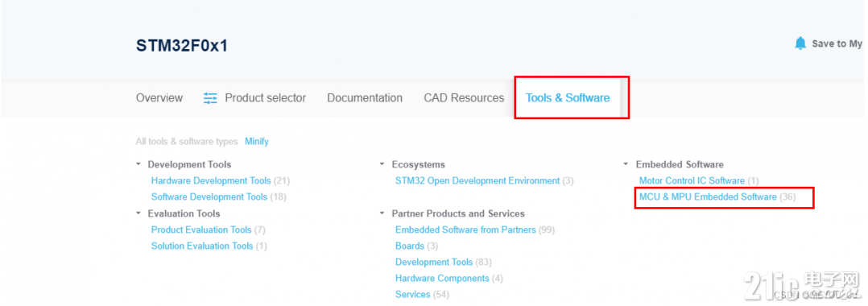
Task: Click the bell notification icon
Action: [800, 43]
